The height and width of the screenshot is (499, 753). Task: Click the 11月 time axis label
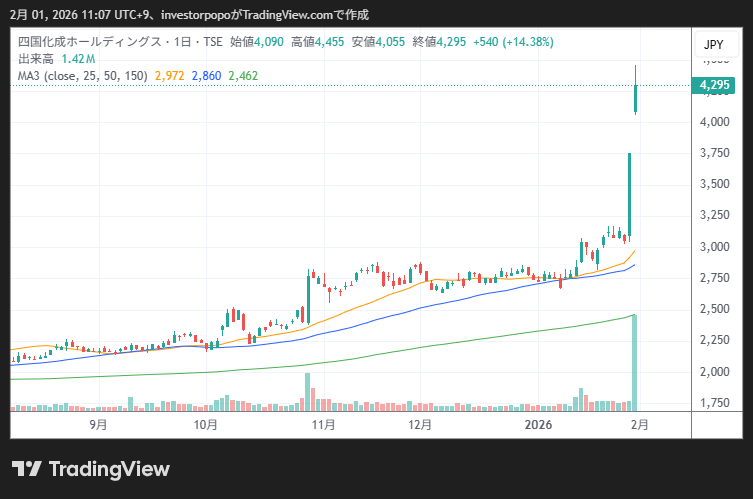[322, 424]
